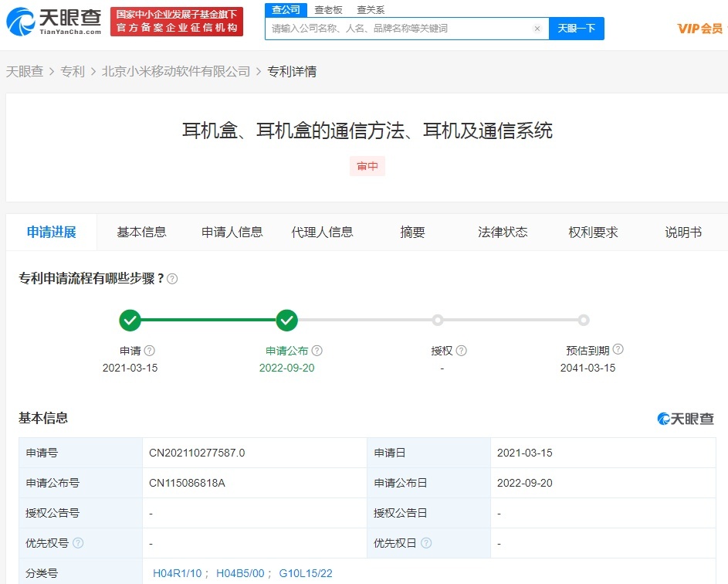
Task: Select the 查关系 search tab
Action: [x=371, y=10]
